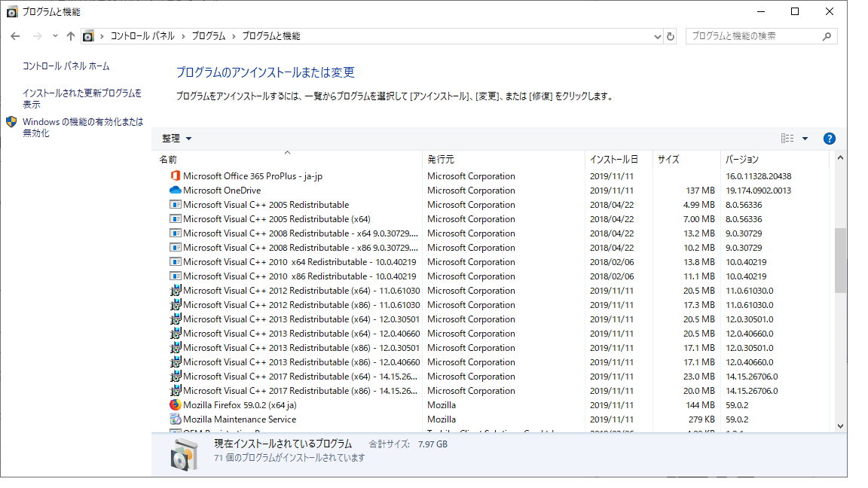Image resolution: width=868 pixels, height=488 pixels.
Task: Click the Mozilla Firefox icon
Action: click(176, 405)
